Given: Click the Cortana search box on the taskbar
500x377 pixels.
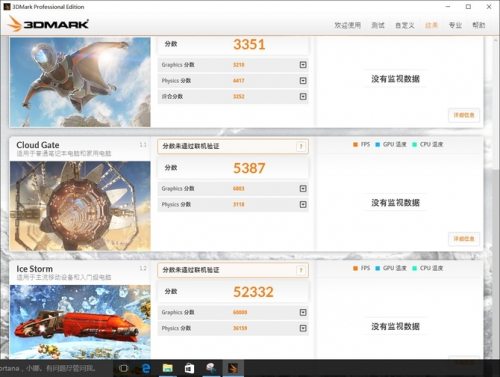Looking at the screenshot, I should pos(56,368).
